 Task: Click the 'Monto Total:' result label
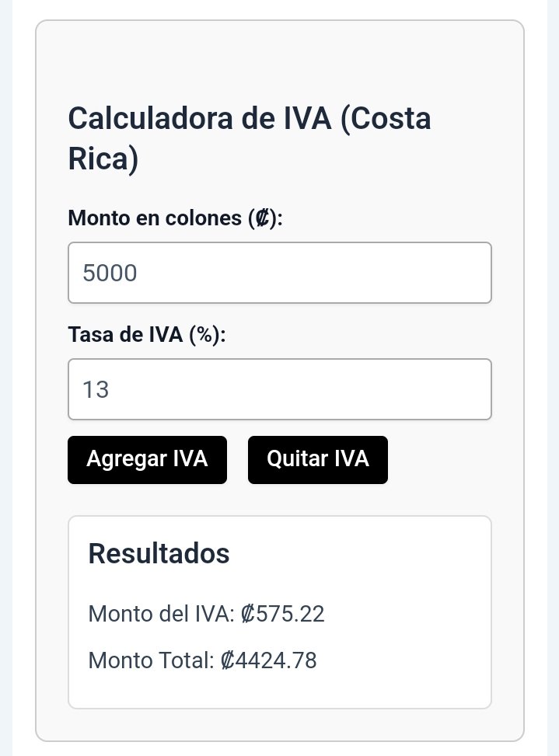[151, 660]
